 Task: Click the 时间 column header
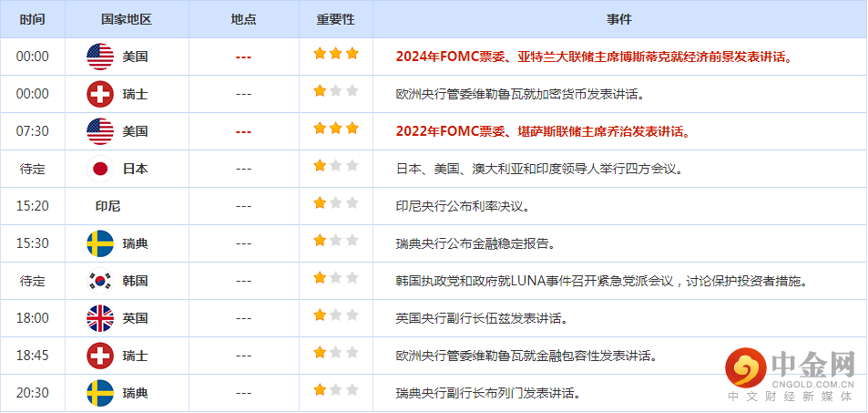pos(33,19)
